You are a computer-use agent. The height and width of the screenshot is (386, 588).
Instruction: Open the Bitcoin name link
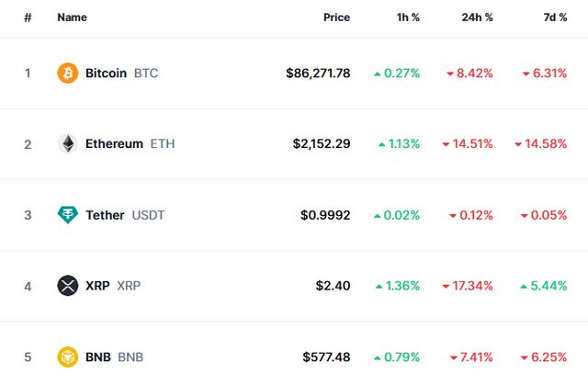106,73
